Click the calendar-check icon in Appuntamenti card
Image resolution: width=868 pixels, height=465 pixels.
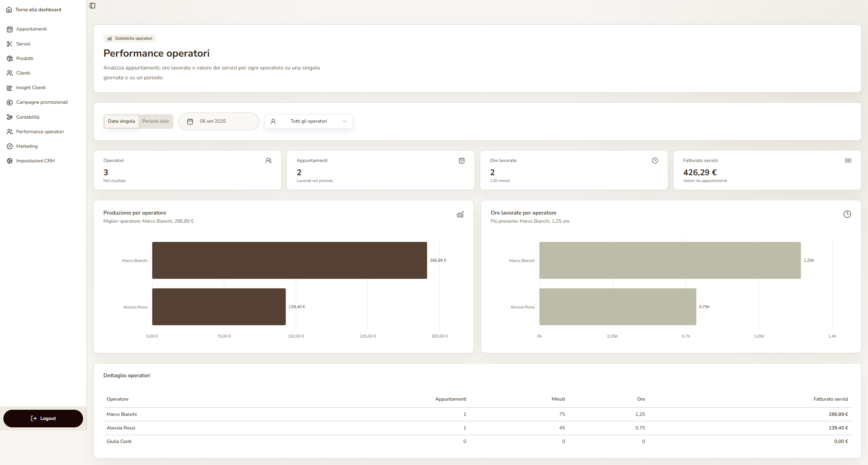461,160
